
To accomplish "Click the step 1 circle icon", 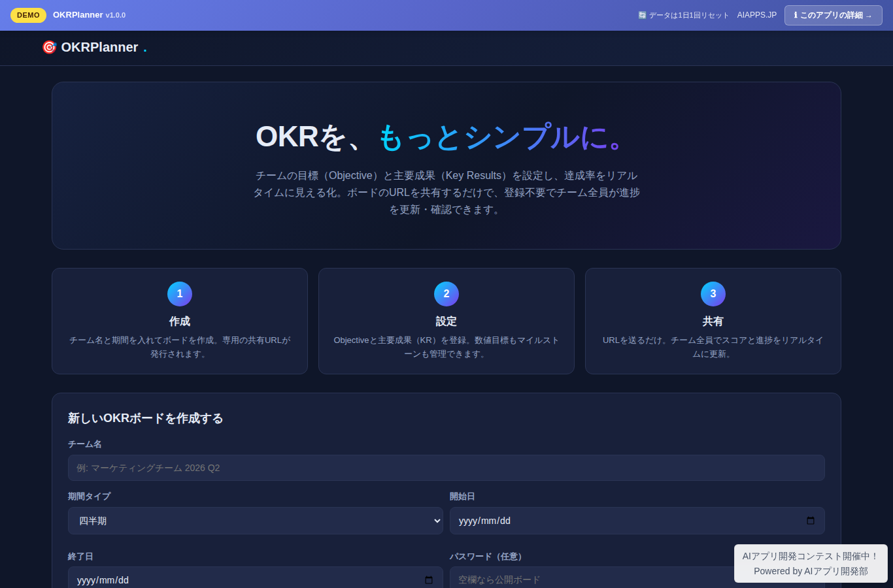I will click(180, 294).
